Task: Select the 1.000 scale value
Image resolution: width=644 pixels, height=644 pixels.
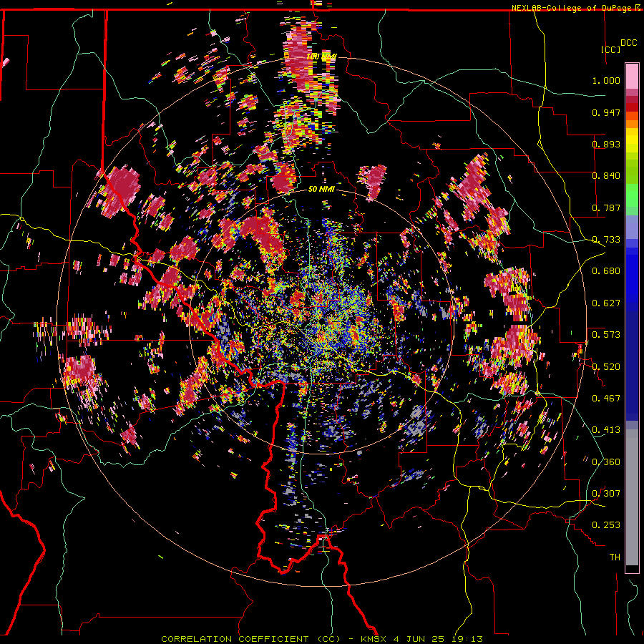Action: click(606, 80)
